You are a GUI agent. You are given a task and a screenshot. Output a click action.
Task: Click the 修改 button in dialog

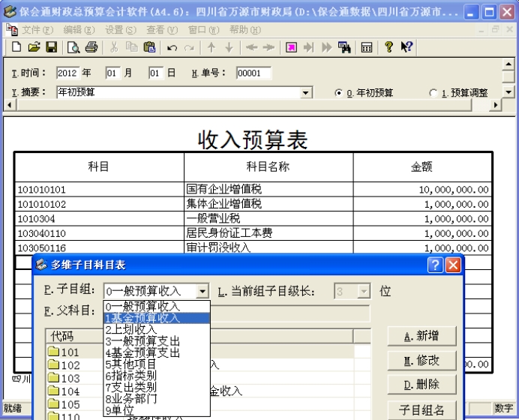point(421,361)
